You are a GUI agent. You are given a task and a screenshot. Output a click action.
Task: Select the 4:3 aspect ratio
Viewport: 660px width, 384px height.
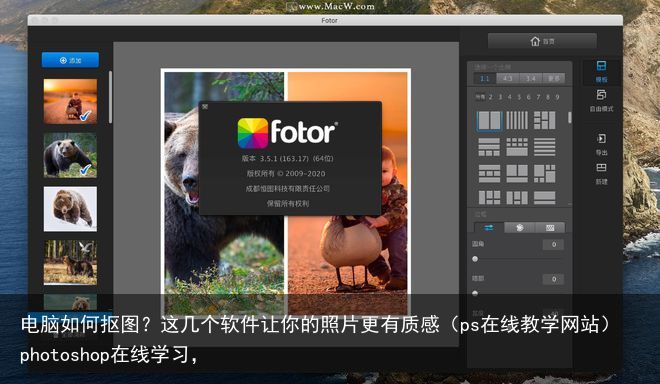point(508,78)
